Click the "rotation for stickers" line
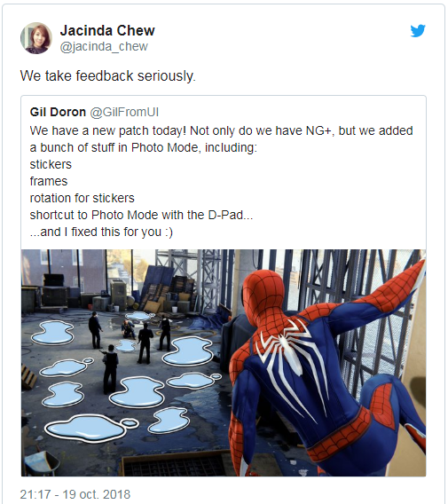This screenshot has height=504, width=448. pyautogui.click(x=82, y=198)
